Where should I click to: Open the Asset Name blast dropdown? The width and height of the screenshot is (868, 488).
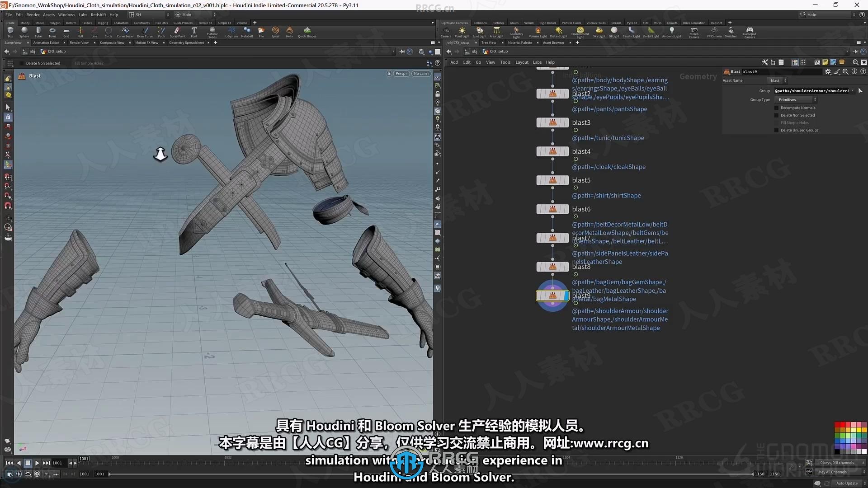(778, 80)
